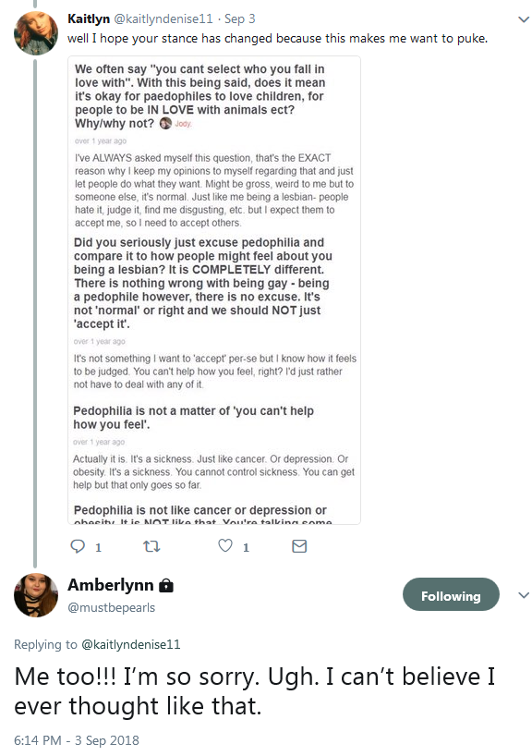Click the 6:14 PM - 3 Sep 2018 timestamp
This screenshot has height=756, width=532.
[77, 740]
